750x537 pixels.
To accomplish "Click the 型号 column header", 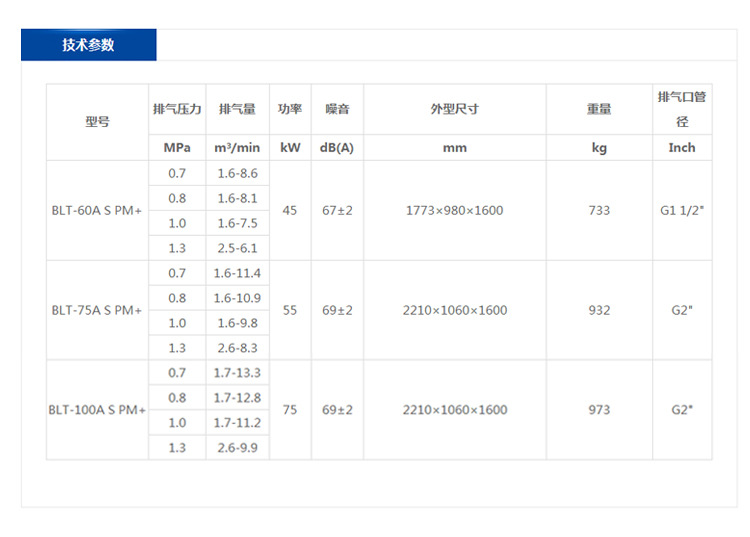I will coord(97,122).
